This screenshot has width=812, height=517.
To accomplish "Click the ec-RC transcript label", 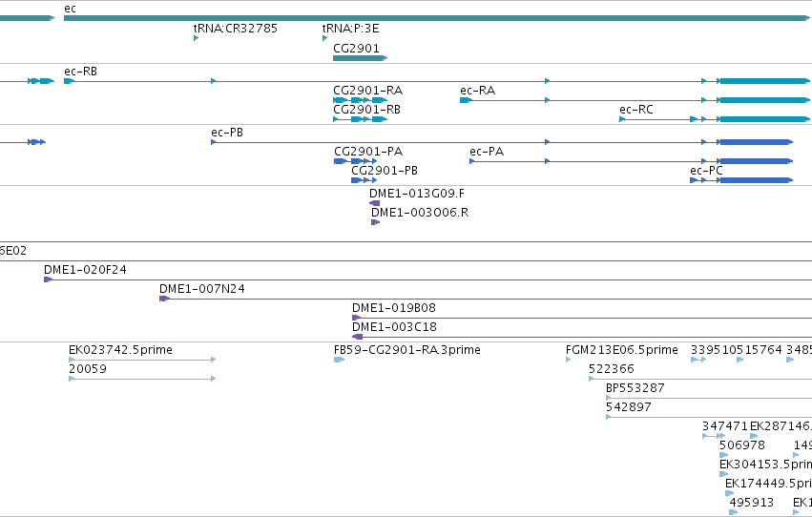I will [x=635, y=110].
